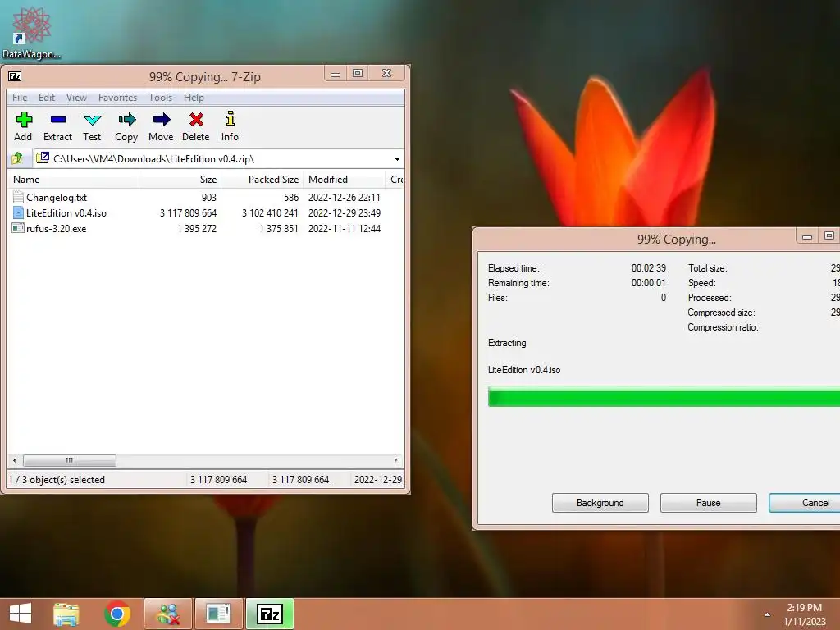
Task: Open File Explorer from the taskbar
Action: (x=66, y=614)
